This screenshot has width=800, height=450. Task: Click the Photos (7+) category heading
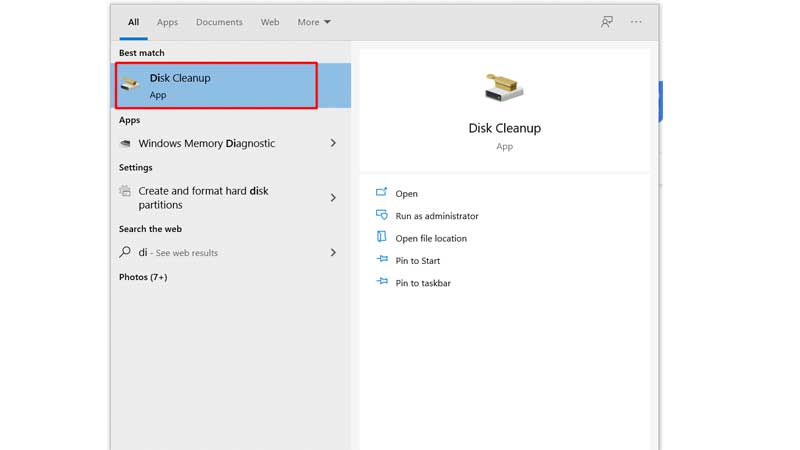coord(143,277)
